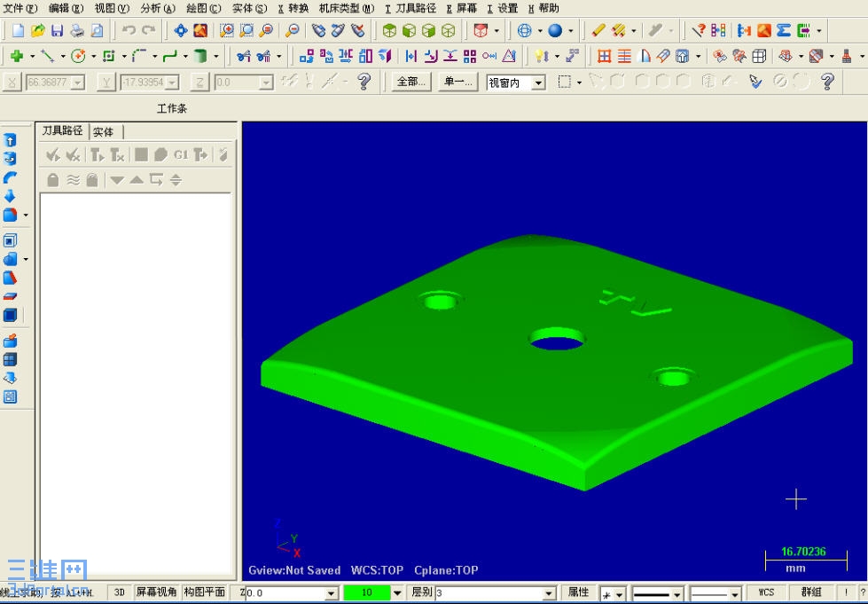Open the point style asterisk dropdown
Image resolution: width=868 pixels, height=604 pixels.
[x=620, y=594]
